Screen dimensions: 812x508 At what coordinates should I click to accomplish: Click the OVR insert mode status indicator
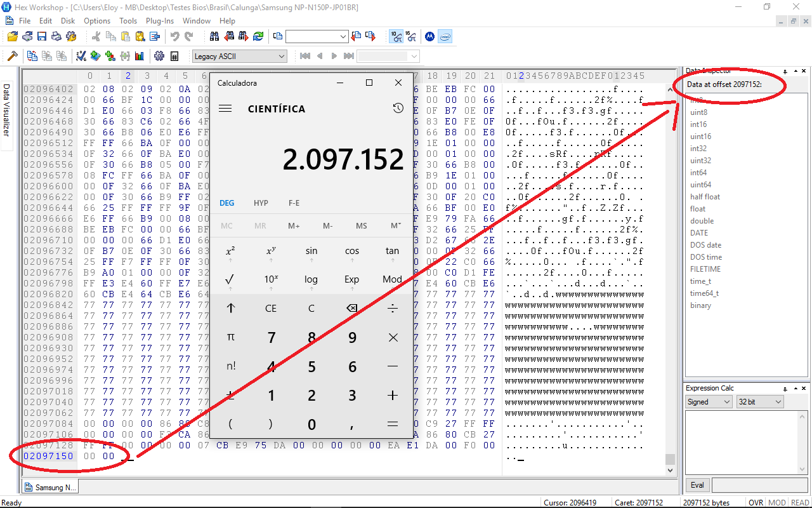tap(756, 502)
